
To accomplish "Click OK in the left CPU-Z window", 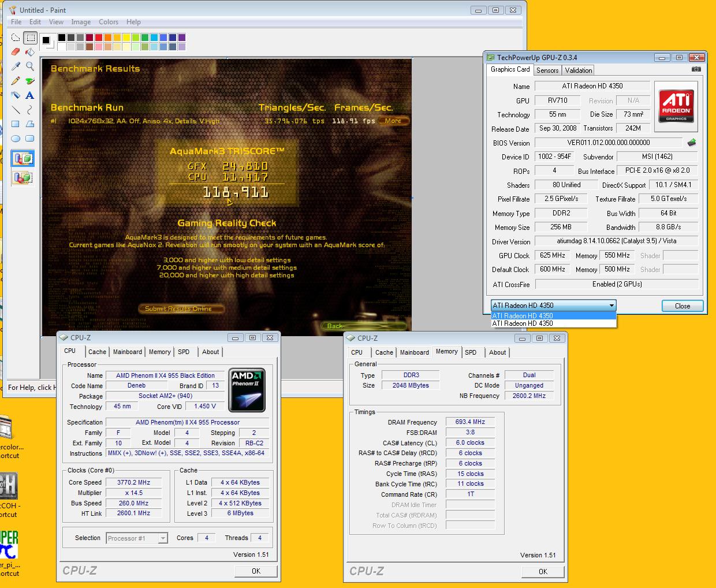I will click(x=256, y=571).
